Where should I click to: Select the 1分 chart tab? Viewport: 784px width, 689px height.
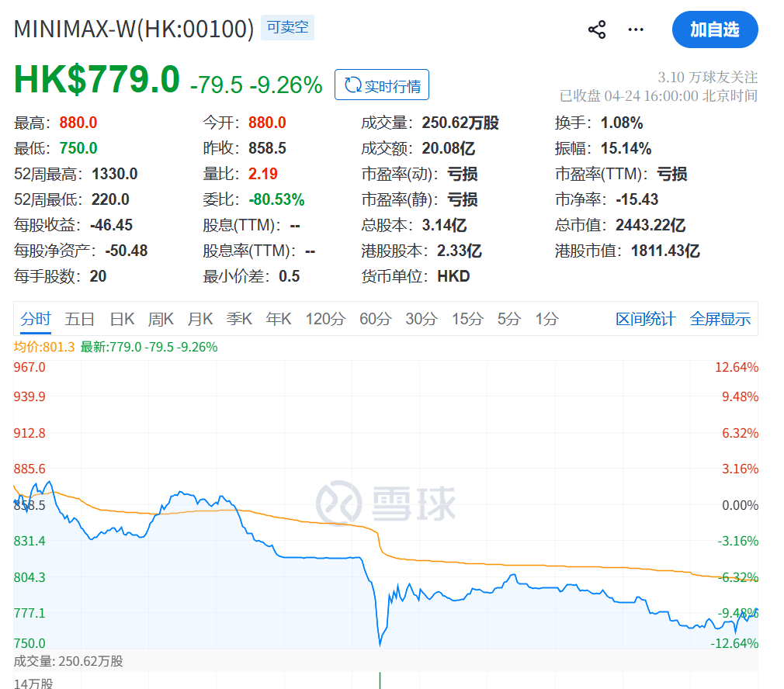pyautogui.click(x=546, y=319)
